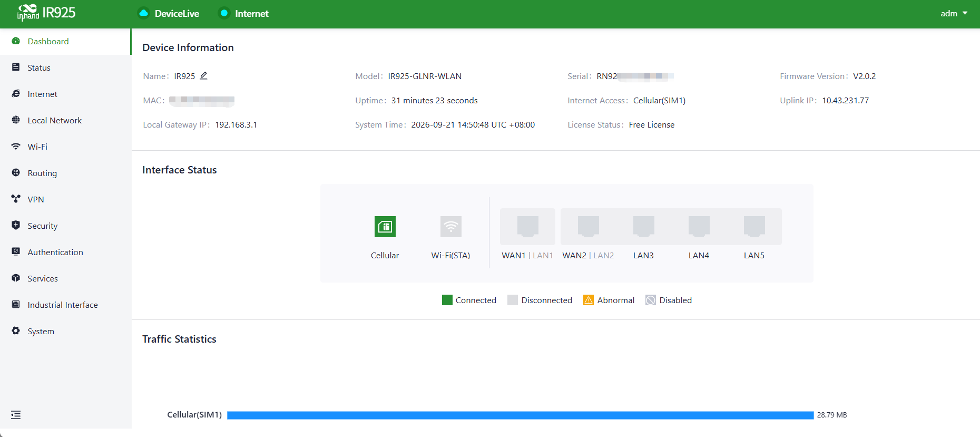Click the Internet label in header
This screenshot has width=980, height=437.
252,14
